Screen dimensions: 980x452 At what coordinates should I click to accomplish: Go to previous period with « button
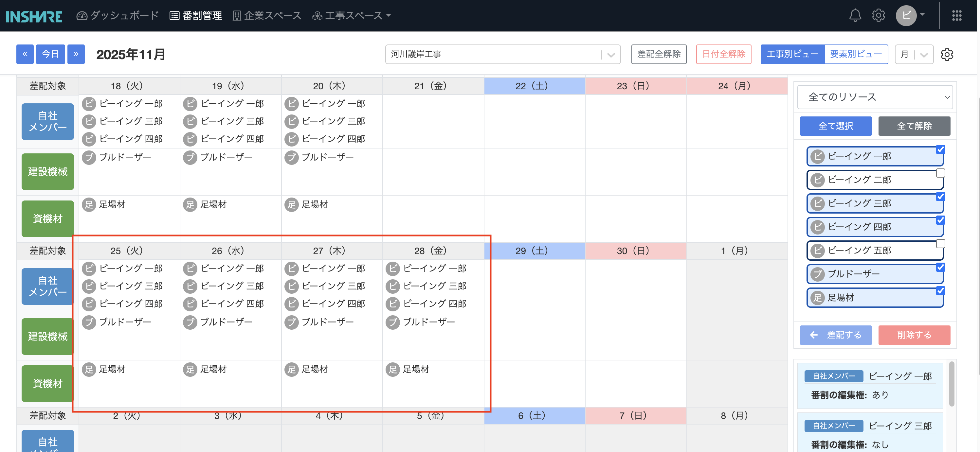pos(25,54)
